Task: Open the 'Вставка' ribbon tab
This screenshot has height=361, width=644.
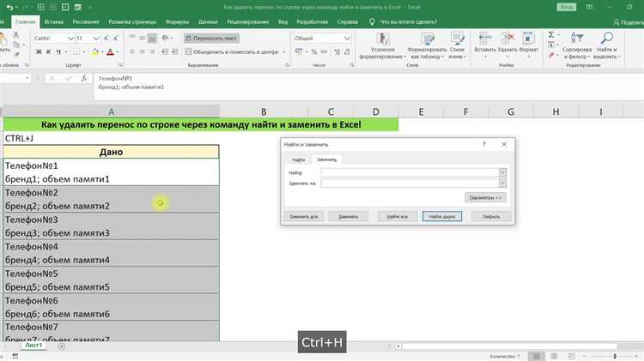Action: pos(54,21)
